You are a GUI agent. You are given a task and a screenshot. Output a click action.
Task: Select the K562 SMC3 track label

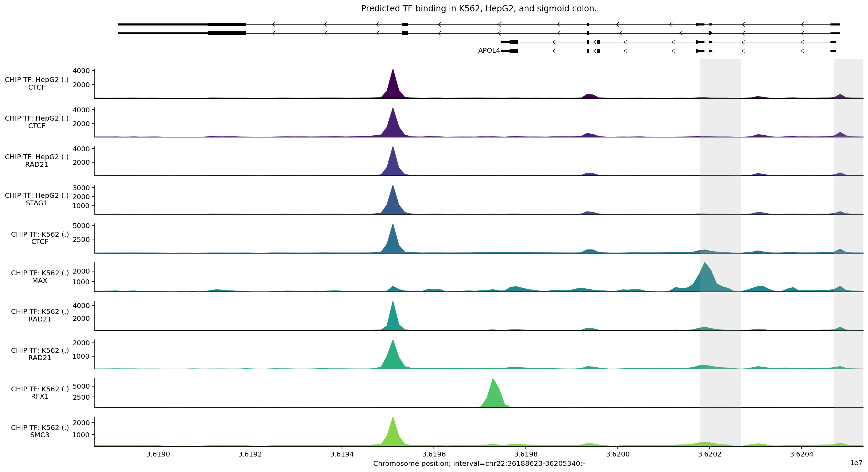40,431
